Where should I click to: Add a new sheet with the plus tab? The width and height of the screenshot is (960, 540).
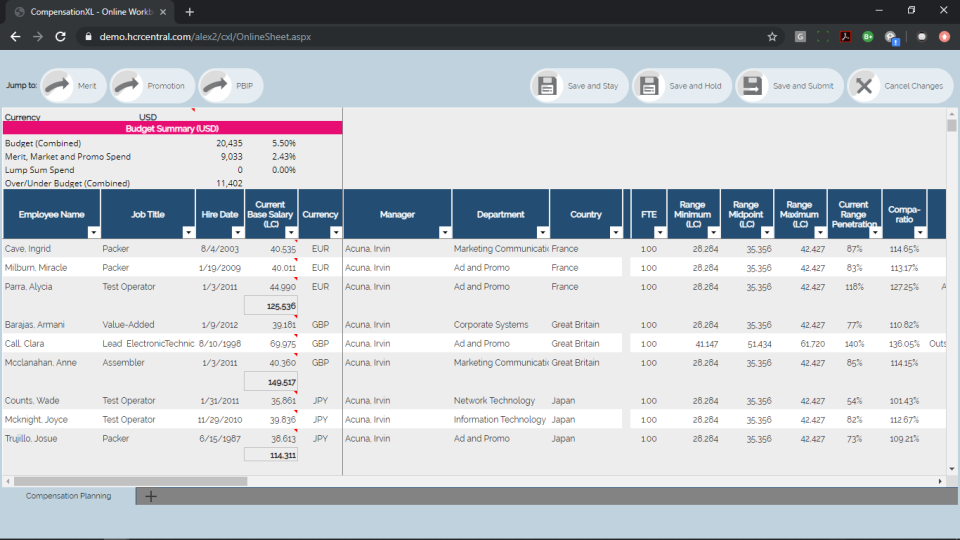(x=151, y=497)
